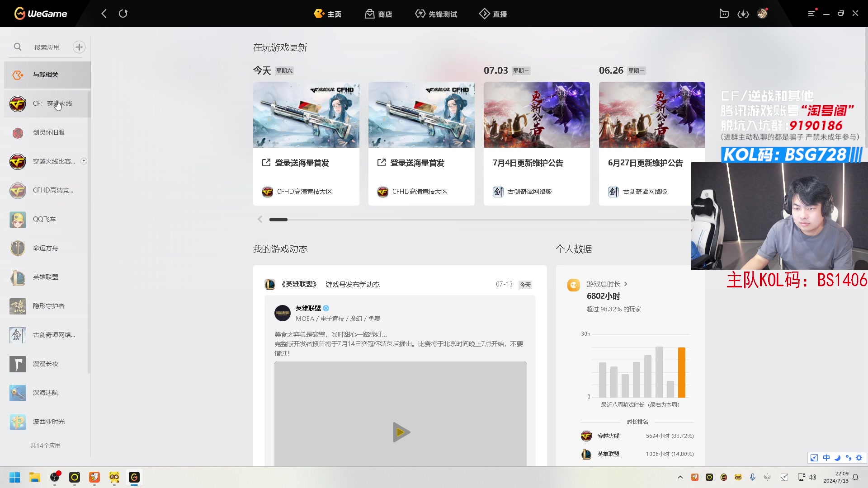Open second 登录送海量首发 card link
The height and width of the screenshot is (488, 868).
coord(411,163)
